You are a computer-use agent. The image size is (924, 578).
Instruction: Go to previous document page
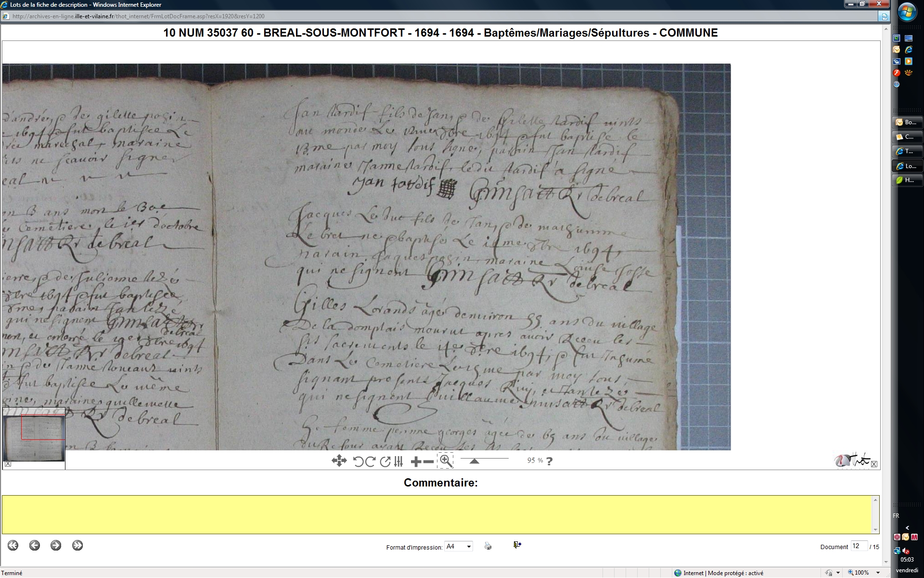[x=34, y=545]
